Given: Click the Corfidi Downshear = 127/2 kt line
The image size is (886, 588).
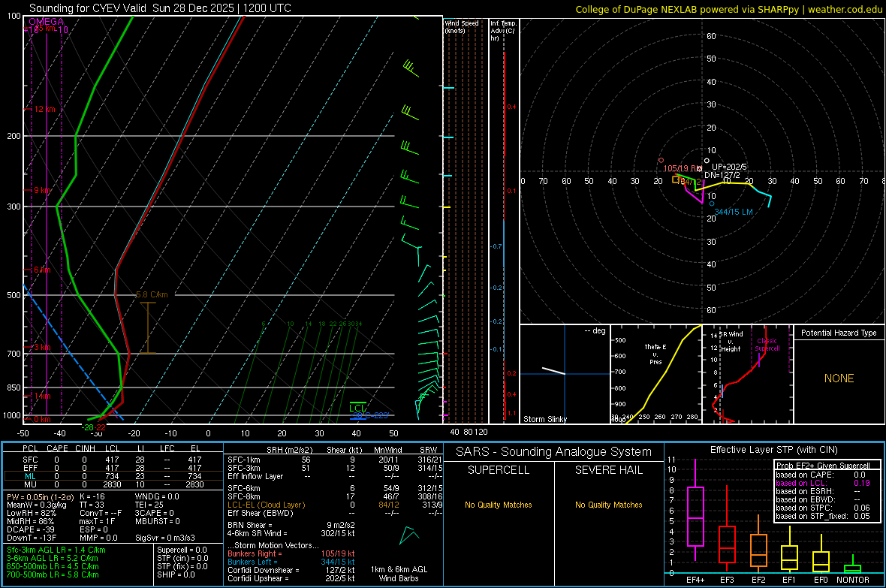Looking at the screenshot, I should point(291,570).
